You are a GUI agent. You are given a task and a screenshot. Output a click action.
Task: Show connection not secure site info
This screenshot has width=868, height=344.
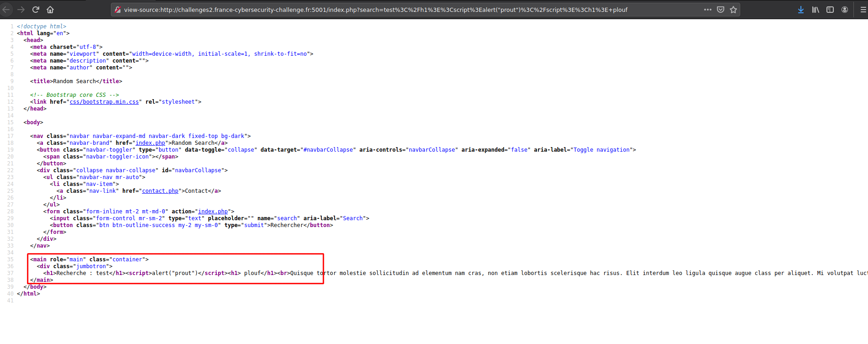click(118, 10)
